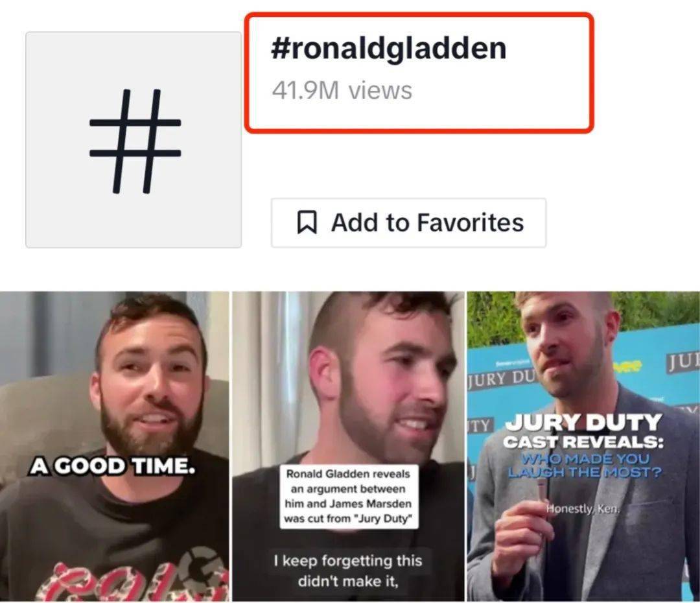Open the Jury Duty cast reveals video

(x=583, y=446)
